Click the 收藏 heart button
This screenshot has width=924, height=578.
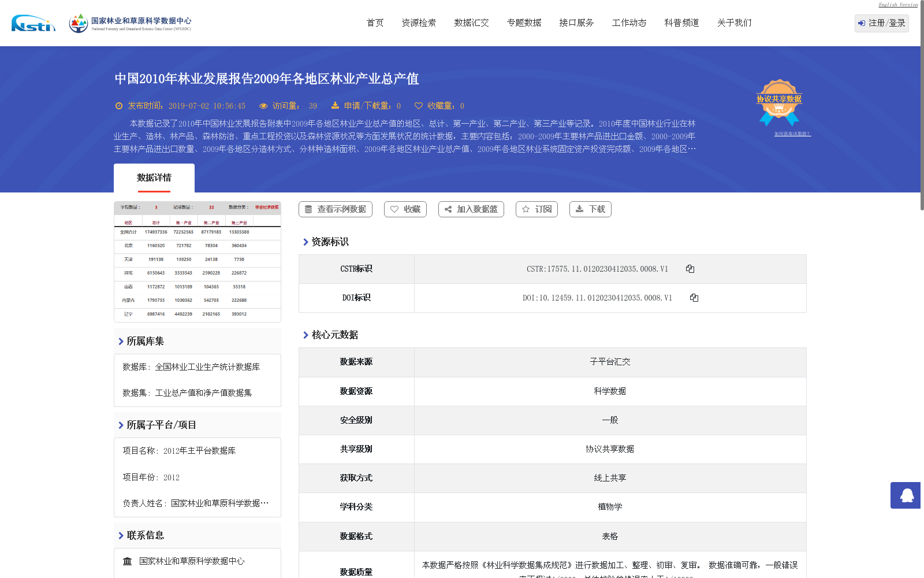405,209
